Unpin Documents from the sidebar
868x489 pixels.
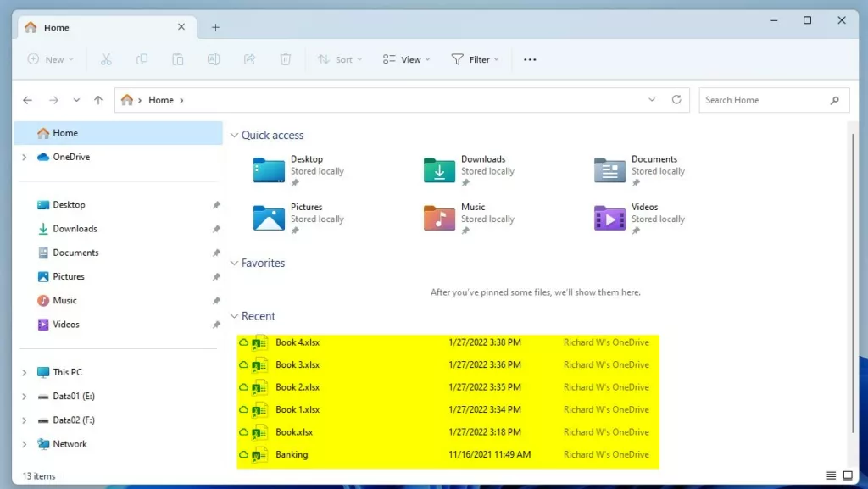(x=216, y=253)
